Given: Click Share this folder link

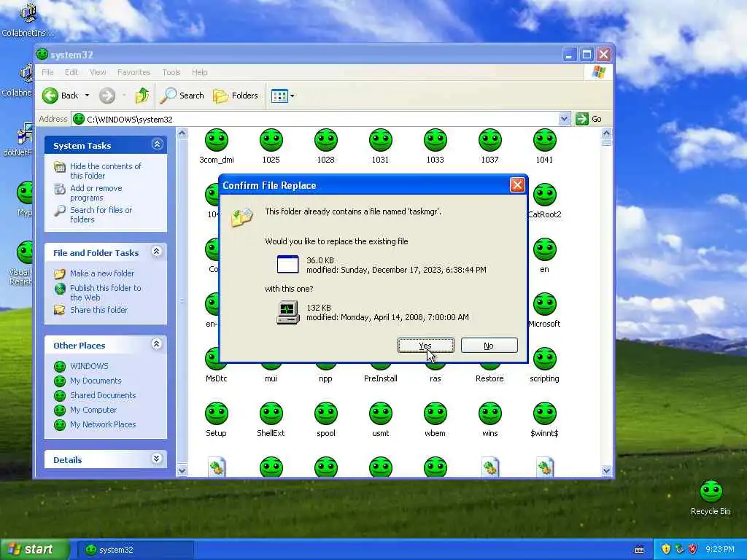Looking at the screenshot, I should (99, 310).
